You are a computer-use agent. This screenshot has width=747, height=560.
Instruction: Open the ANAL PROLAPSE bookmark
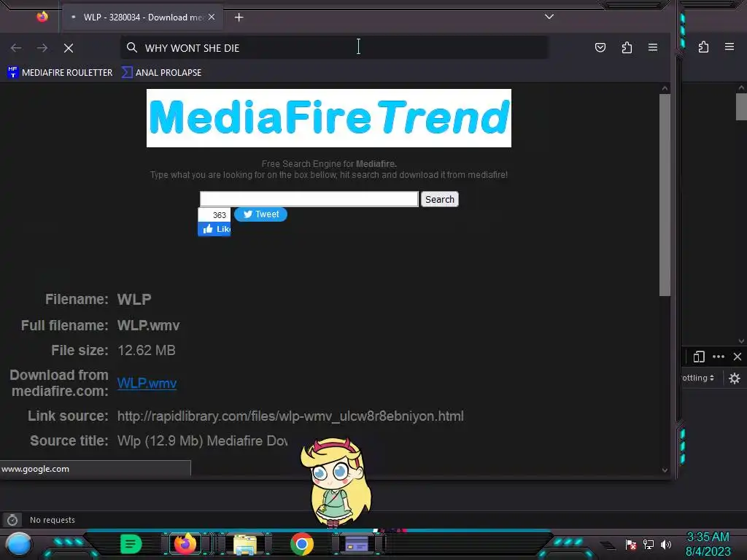[x=161, y=72]
